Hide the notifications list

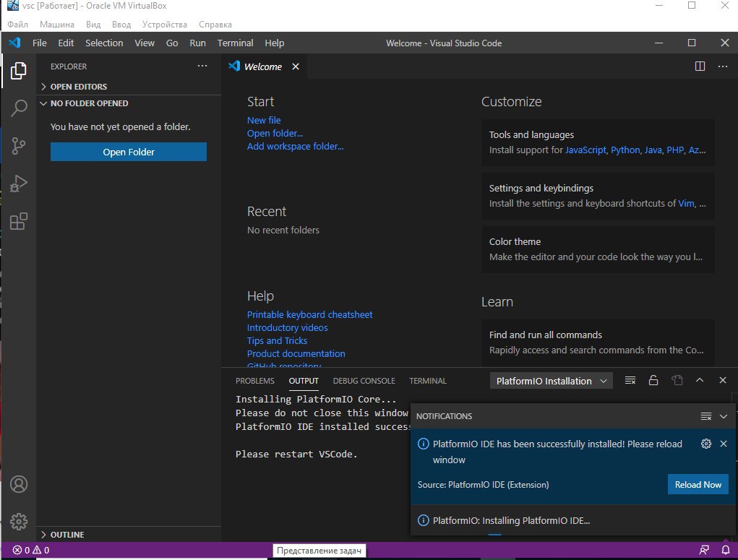tap(724, 416)
